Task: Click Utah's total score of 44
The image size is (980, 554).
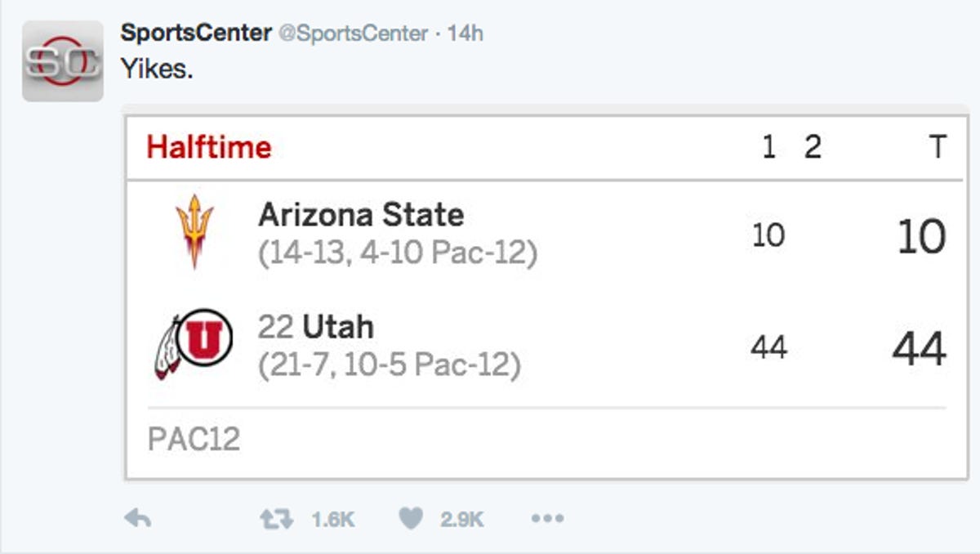Action: [920, 349]
